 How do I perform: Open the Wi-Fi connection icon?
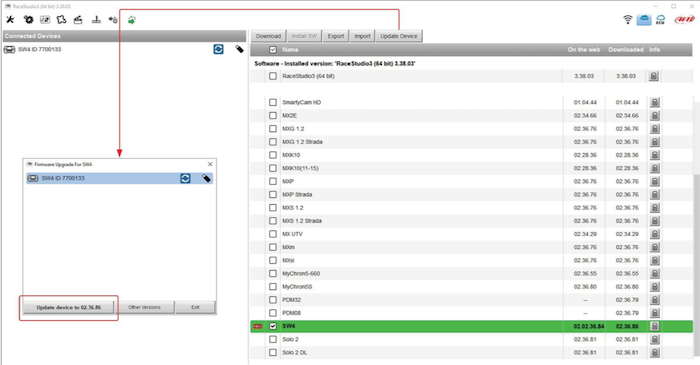pyautogui.click(x=628, y=19)
